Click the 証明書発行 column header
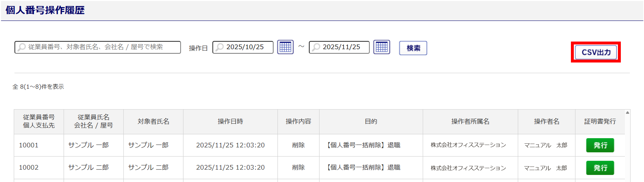 click(600, 121)
